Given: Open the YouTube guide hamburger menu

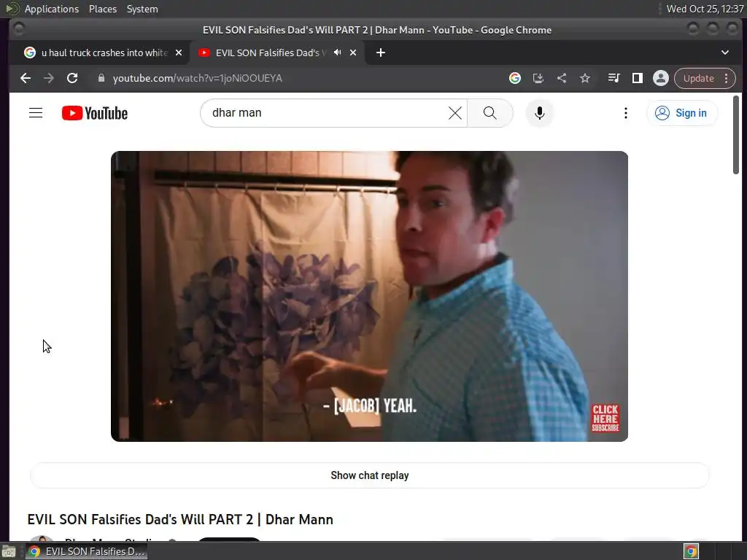Looking at the screenshot, I should [36, 113].
